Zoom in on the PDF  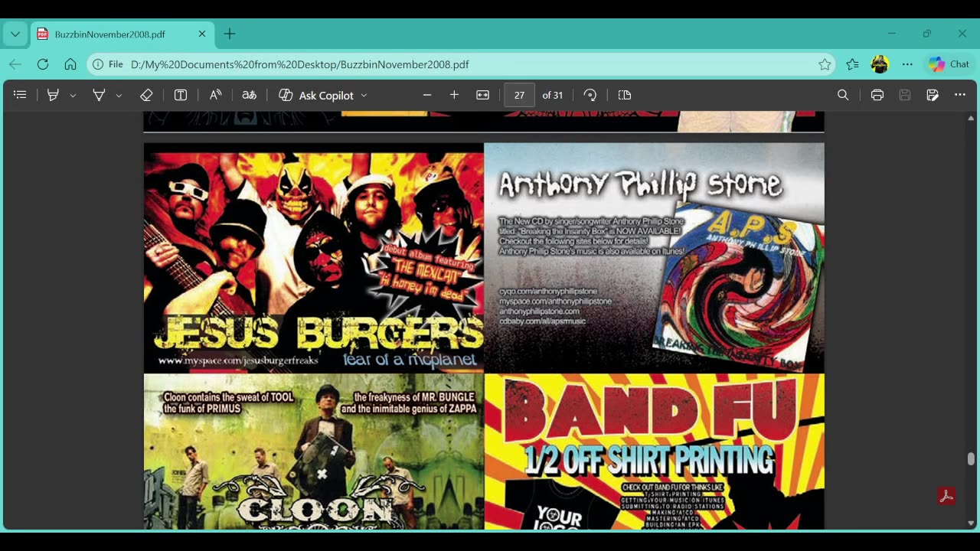click(x=454, y=95)
